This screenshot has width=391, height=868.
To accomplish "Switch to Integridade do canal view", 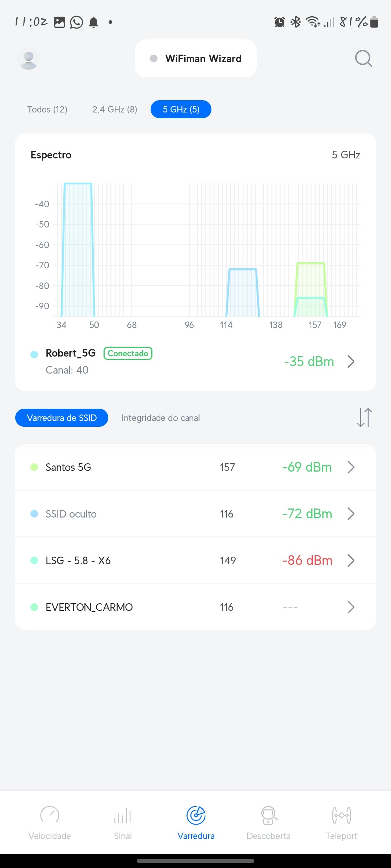I will (x=161, y=418).
